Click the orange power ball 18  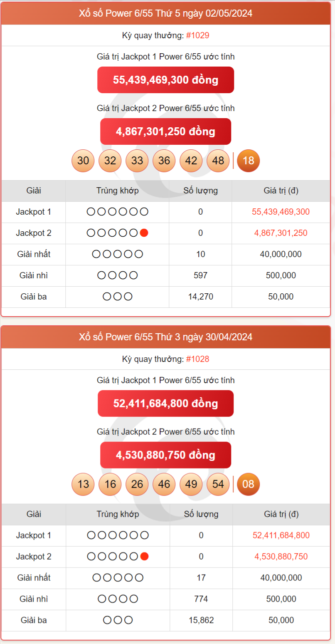[248, 161]
